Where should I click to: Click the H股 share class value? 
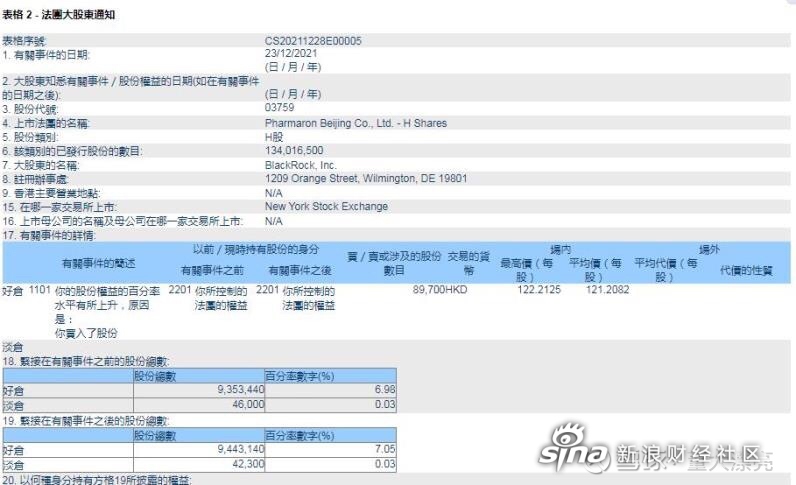[274, 137]
